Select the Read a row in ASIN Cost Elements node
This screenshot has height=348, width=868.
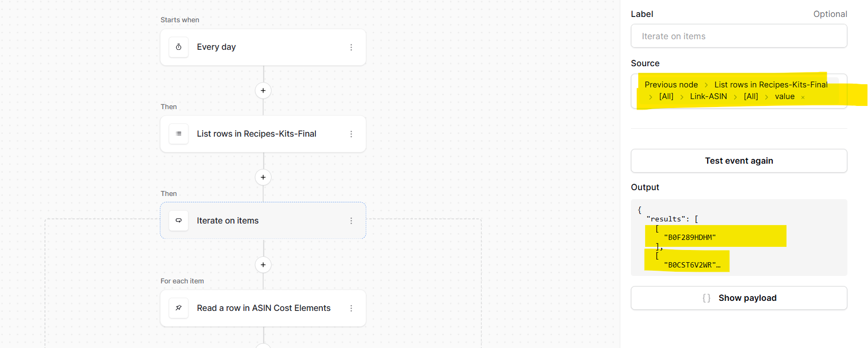point(263,308)
